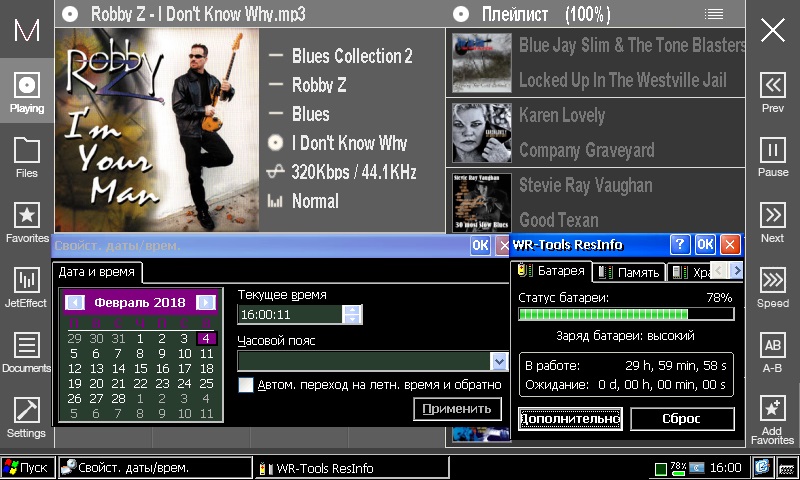800x480 pixels.
Task: Click the current time field 16:00:11
Action: point(290,315)
